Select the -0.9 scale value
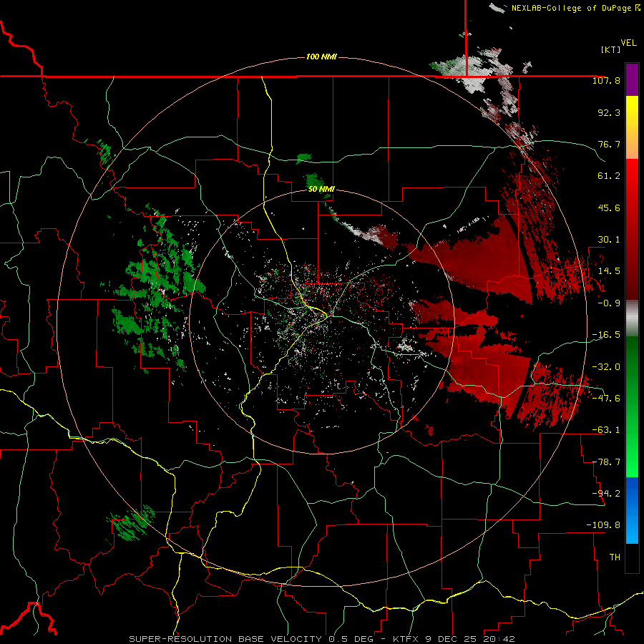 [609, 303]
